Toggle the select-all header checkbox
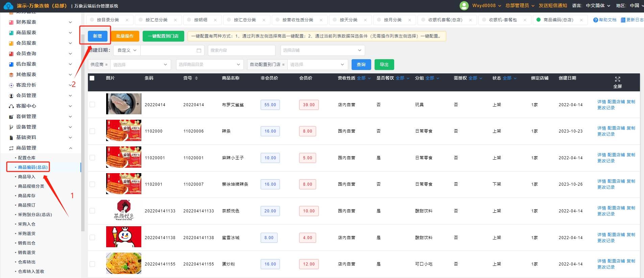Viewport: 644px width, 278px height. point(92,78)
